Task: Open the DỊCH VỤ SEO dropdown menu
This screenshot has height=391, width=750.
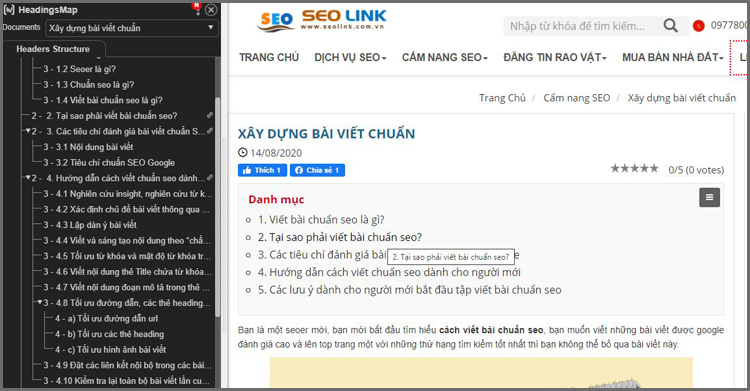Action: point(350,57)
